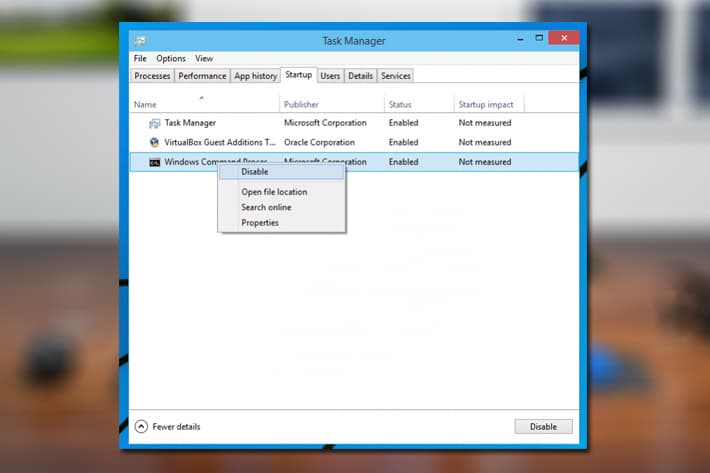Click Not measured in VirtualBox row
The width and height of the screenshot is (710, 473).
[485, 143]
